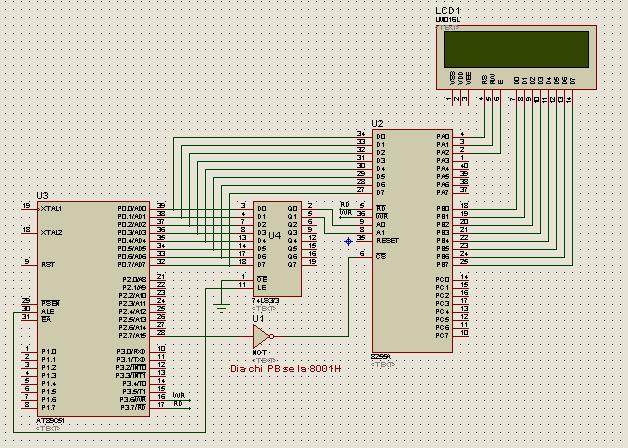Viewport: 628px width, 448px height.
Task: Select the ALE pin label on U3
Action: tap(47, 311)
